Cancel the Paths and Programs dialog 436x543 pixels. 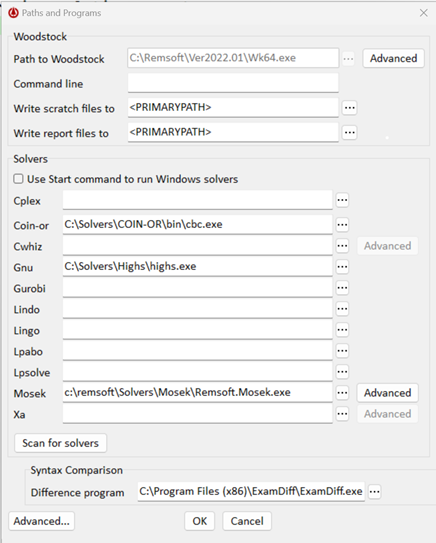pos(247,521)
